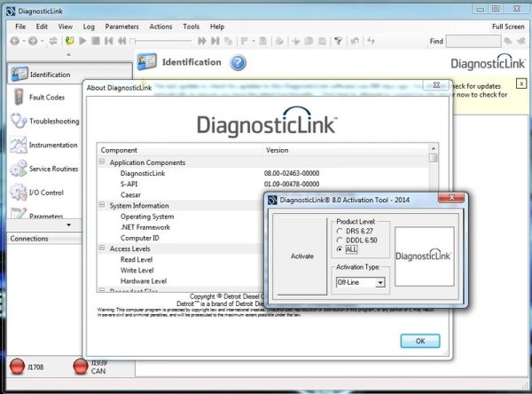Screen dimensions: 532x394
Task: Open the Identification panel icon
Action: tap(19, 75)
